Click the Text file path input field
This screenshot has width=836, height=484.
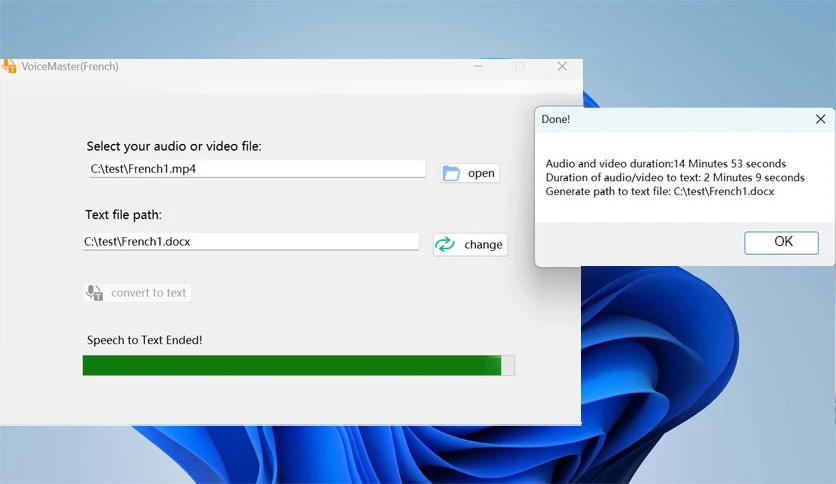[251, 241]
